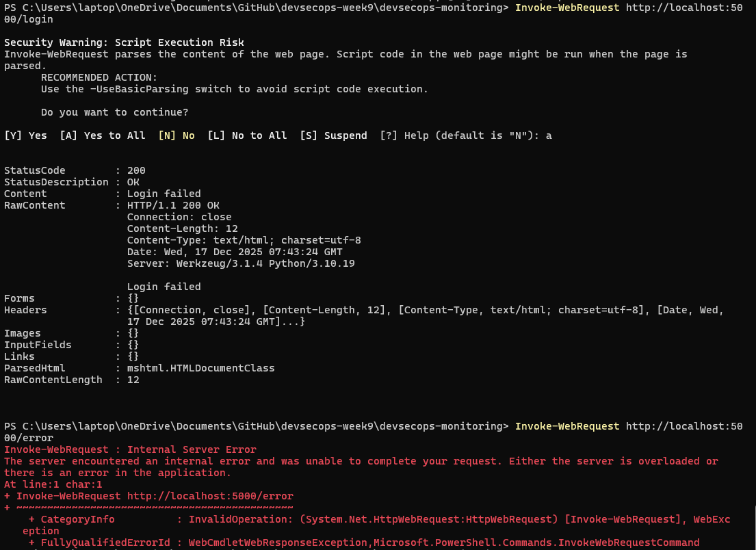Click the first Invoke-WebRequest command at top
This screenshot has width=756, height=550.
click(567, 8)
